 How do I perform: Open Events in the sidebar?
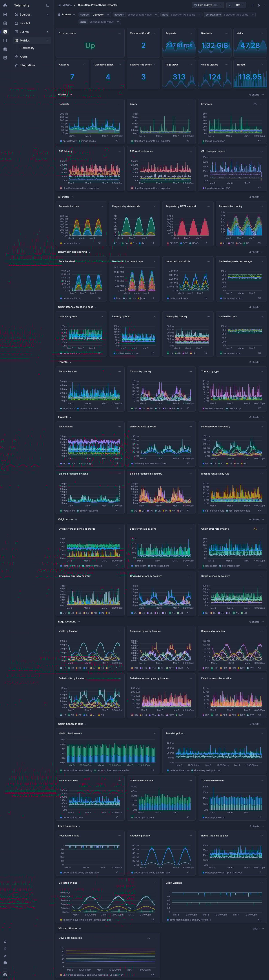pyautogui.click(x=31, y=32)
